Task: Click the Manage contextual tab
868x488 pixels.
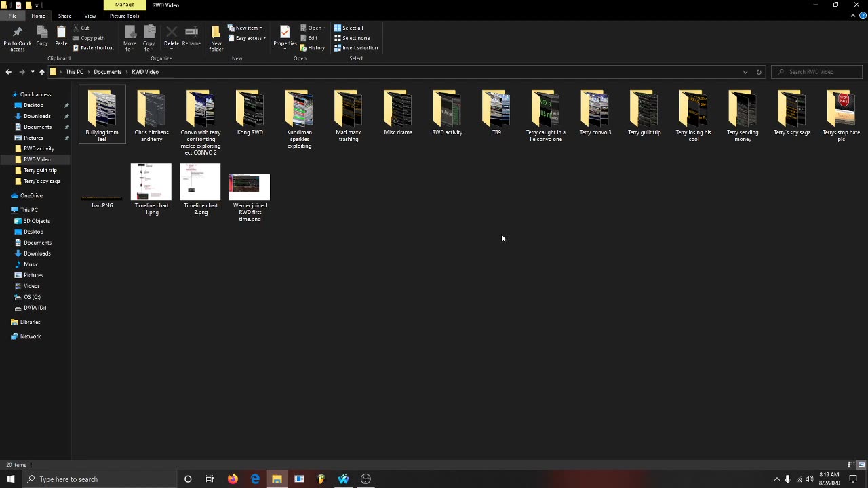Action: coord(125,5)
